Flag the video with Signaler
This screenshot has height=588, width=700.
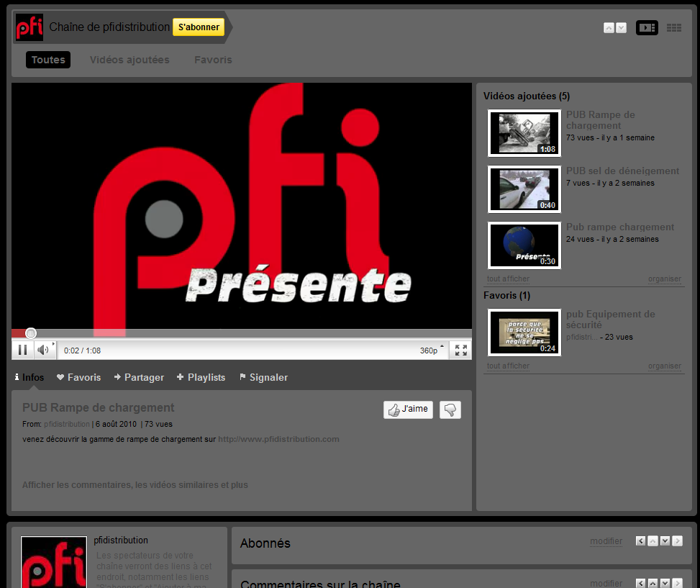tap(263, 377)
